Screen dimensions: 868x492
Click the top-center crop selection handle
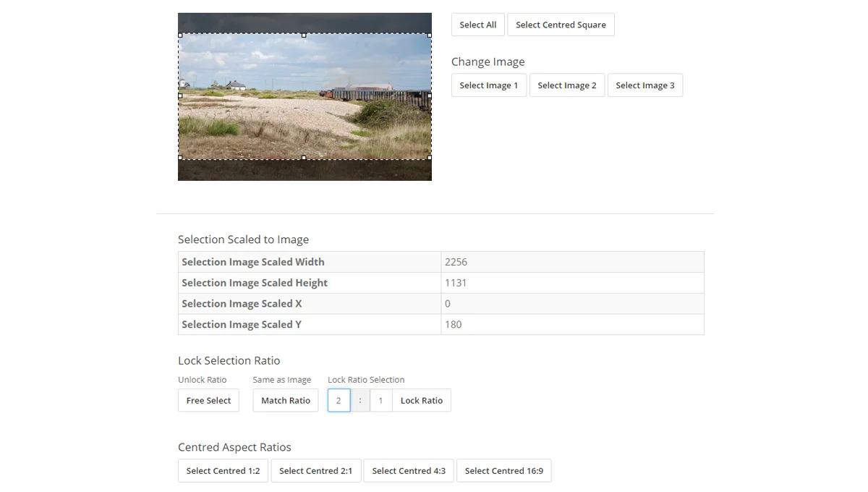(304, 35)
